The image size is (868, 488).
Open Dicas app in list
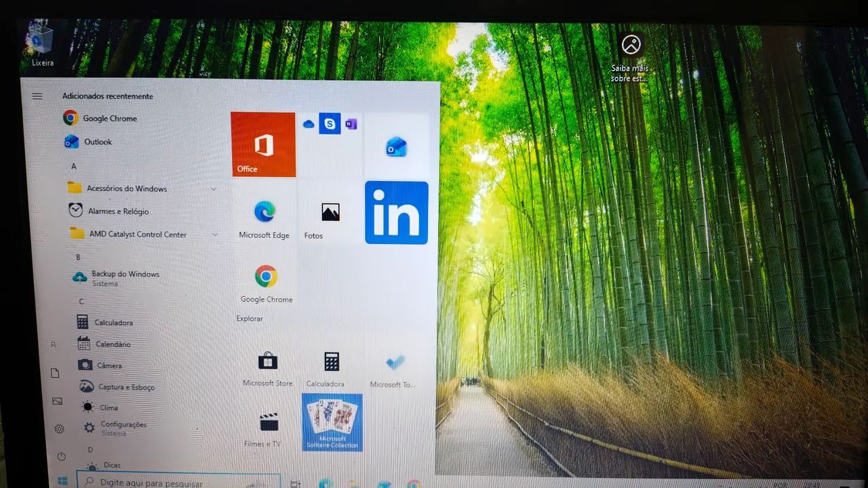tap(102, 466)
